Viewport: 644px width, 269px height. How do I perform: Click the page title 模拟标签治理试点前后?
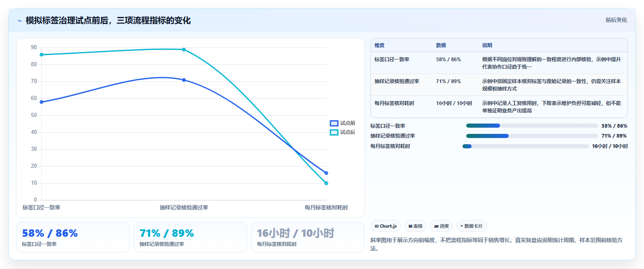pyautogui.click(x=108, y=21)
